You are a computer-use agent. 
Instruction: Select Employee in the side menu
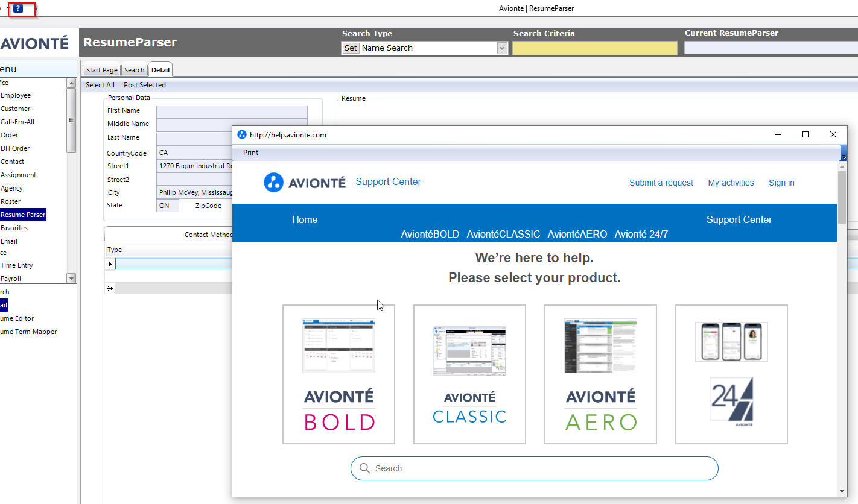[16, 95]
